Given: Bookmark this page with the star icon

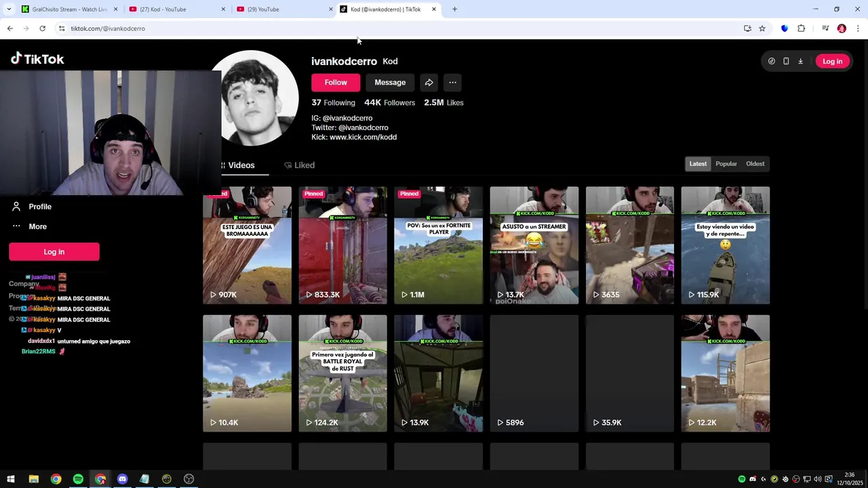Looking at the screenshot, I should pos(762,28).
